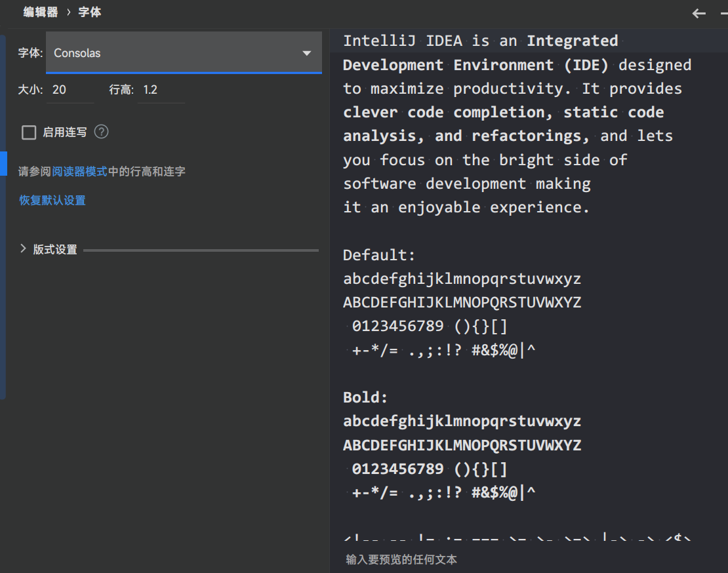This screenshot has width=728, height=573.
Task: Click the font size field showing 20
Action: point(70,90)
